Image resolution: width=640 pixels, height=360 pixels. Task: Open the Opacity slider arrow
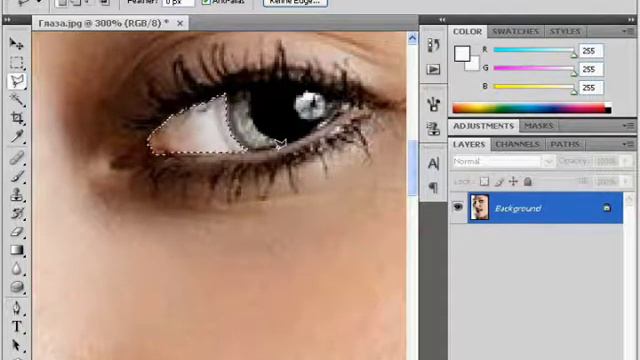point(626,162)
